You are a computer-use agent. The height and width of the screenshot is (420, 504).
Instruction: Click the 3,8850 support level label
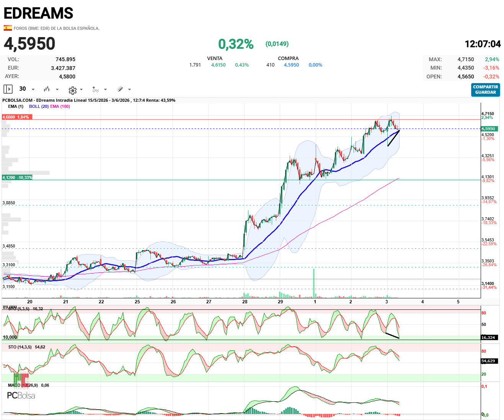tap(9, 203)
